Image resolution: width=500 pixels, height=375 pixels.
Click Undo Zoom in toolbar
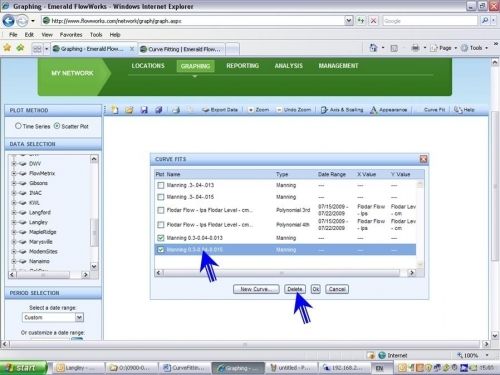tap(294, 110)
